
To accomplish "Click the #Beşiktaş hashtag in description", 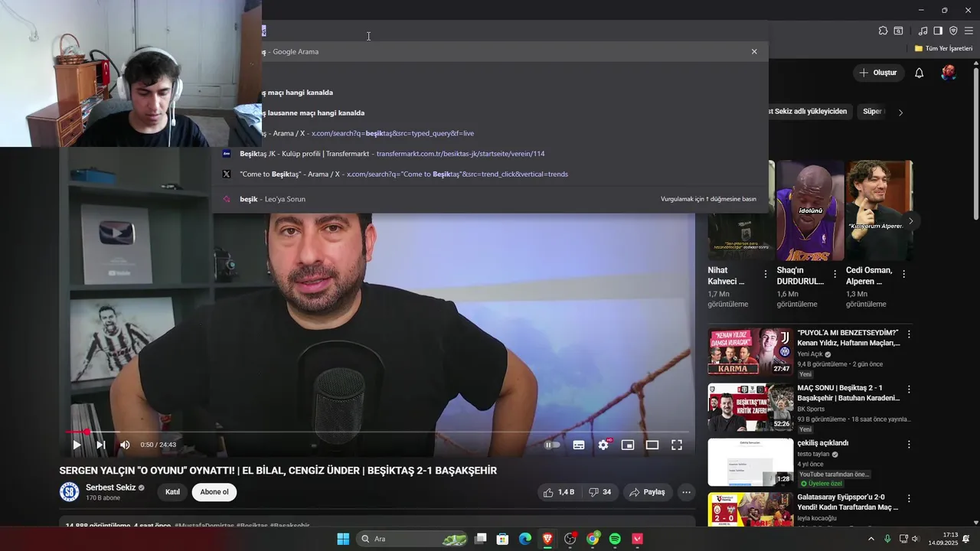I will pyautogui.click(x=251, y=526).
